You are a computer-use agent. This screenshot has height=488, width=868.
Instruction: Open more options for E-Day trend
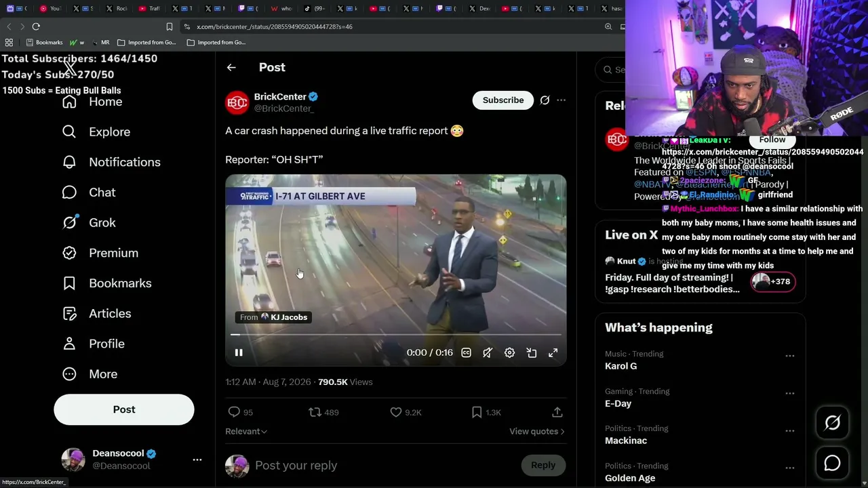tap(790, 393)
